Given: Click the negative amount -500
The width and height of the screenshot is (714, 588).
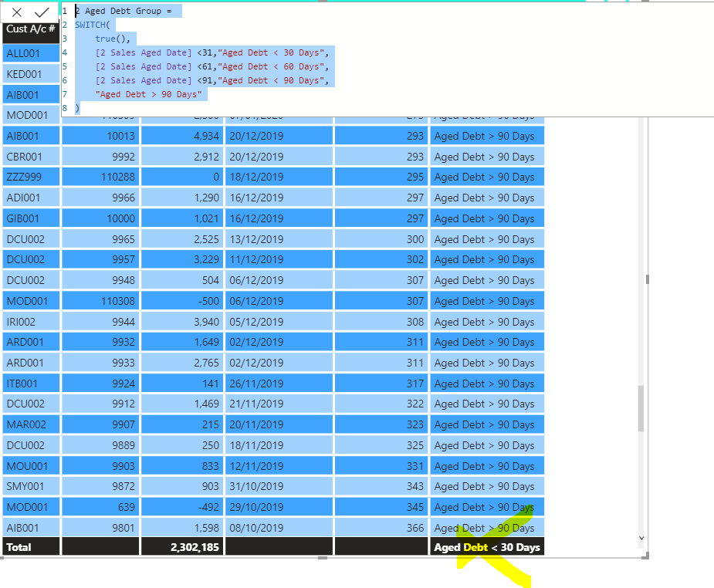Looking at the screenshot, I should tap(182, 301).
